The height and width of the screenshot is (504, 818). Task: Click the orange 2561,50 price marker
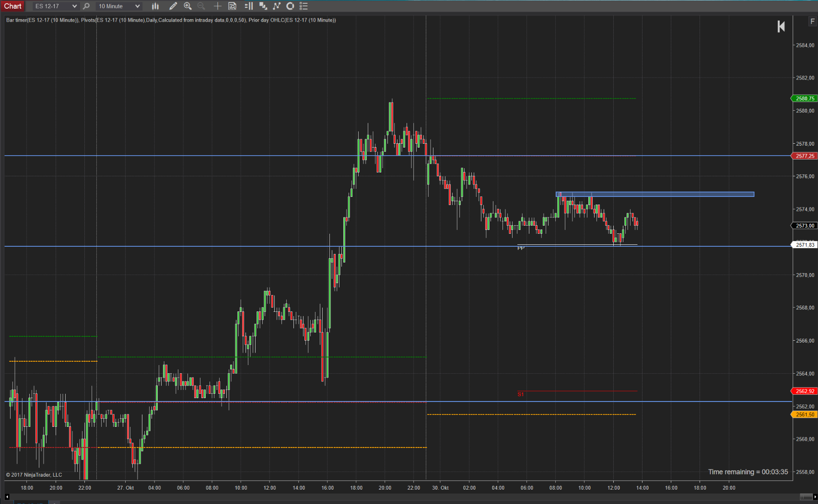804,414
